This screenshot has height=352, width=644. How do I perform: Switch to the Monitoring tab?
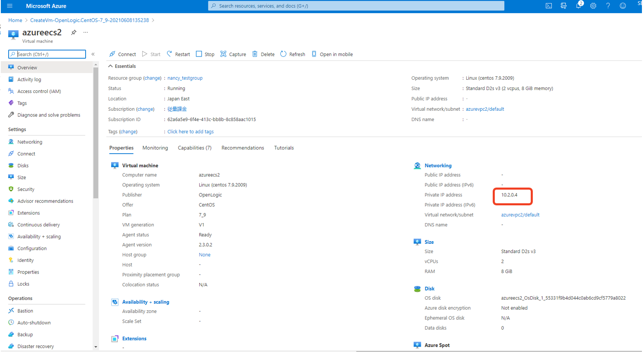tap(155, 148)
